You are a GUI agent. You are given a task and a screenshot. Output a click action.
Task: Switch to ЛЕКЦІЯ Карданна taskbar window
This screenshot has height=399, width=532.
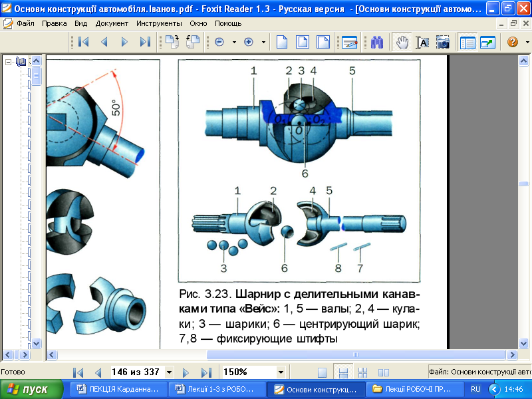[x=120, y=389]
